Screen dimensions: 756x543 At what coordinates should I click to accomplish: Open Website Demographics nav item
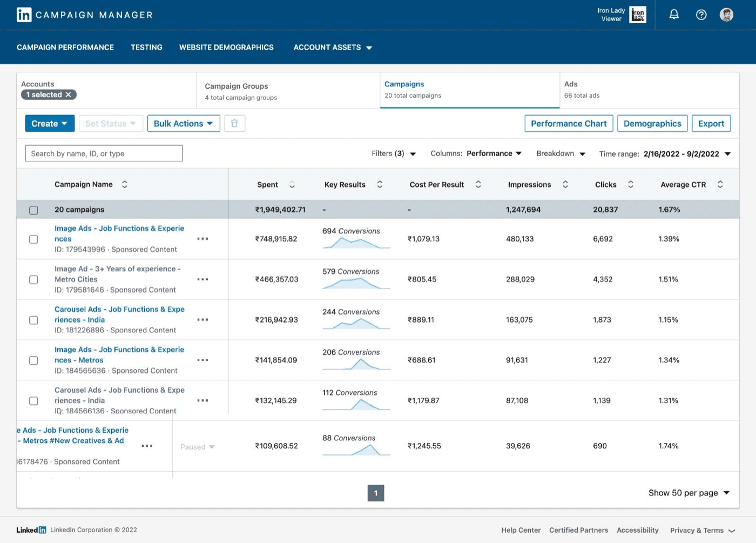[226, 48]
